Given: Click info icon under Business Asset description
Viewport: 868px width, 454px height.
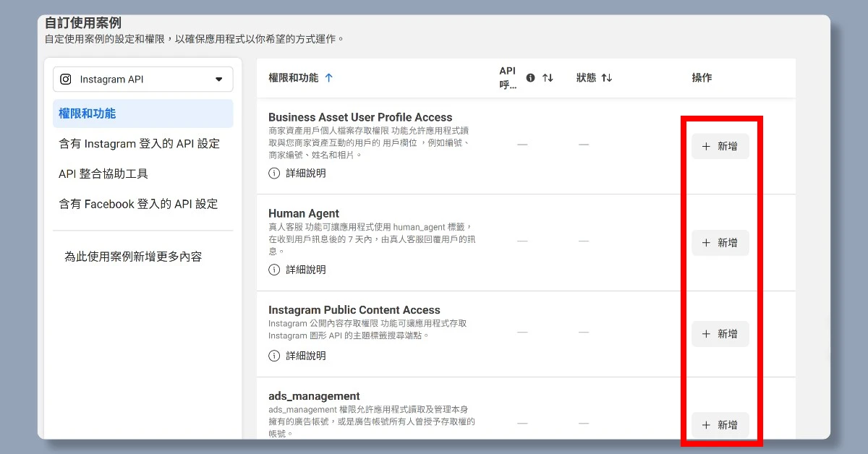Looking at the screenshot, I should point(274,174).
